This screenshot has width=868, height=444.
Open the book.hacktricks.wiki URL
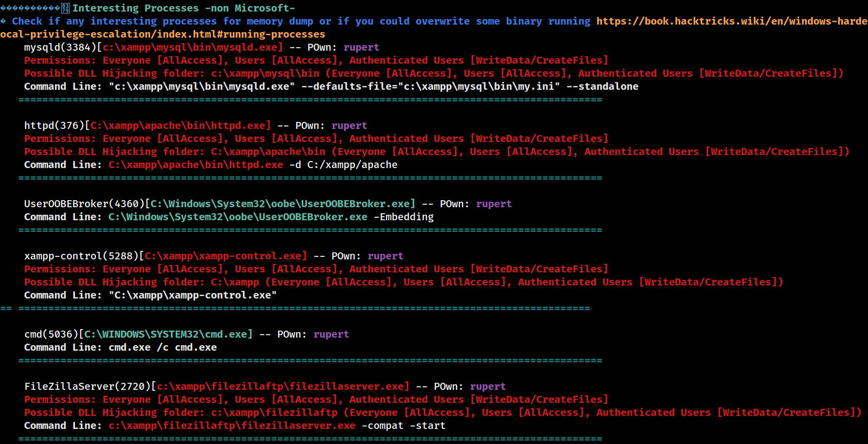tap(732, 21)
